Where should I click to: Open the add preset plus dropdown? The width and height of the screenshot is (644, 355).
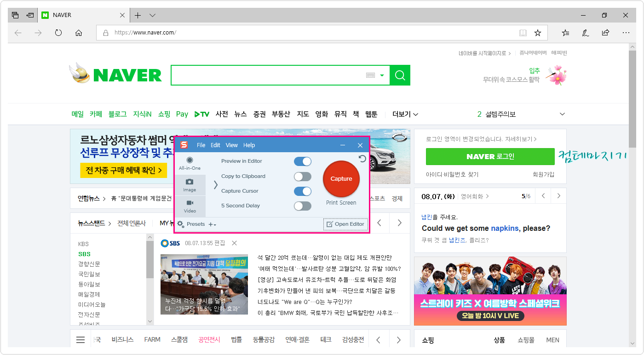(x=212, y=224)
